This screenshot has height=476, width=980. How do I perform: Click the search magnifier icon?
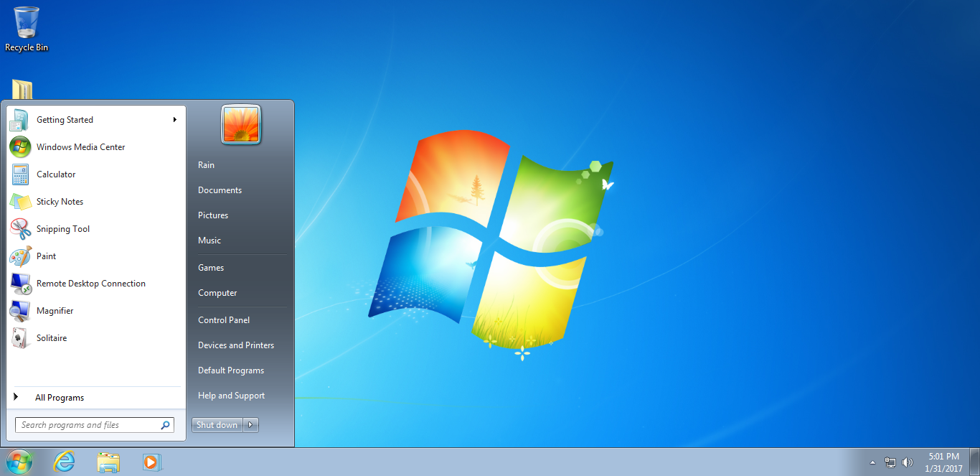tap(166, 425)
